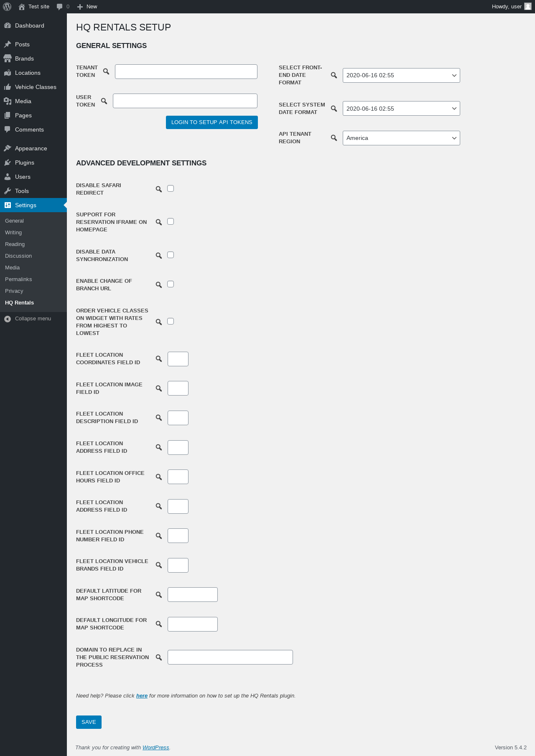Click the WordPress logo icon in the admin bar
The width and height of the screenshot is (535, 756).
click(7, 7)
